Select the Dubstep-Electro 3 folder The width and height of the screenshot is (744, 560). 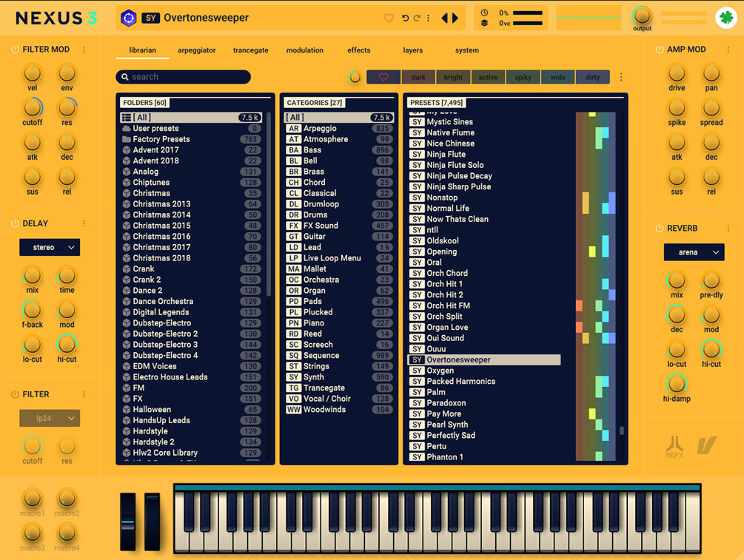tap(191, 344)
